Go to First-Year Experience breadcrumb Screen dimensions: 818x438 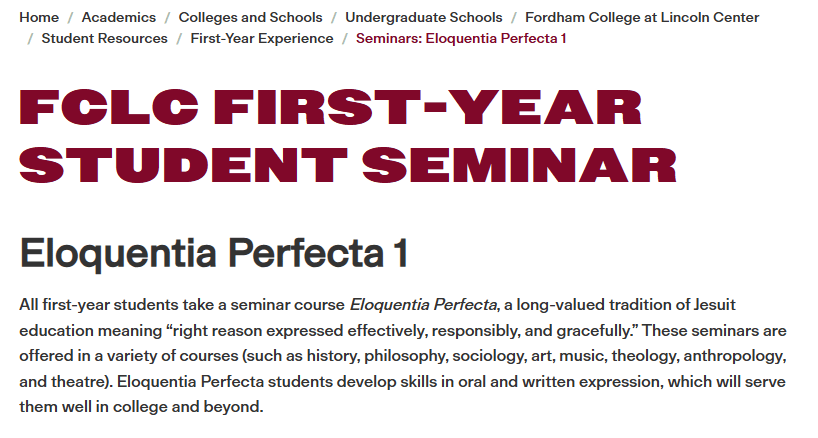point(262,38)
